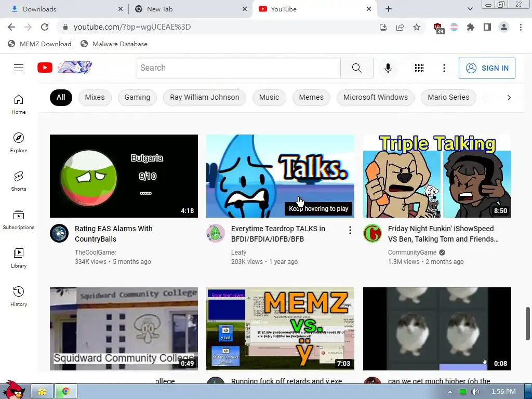This screenshot has width=532, height=399.
Task: Toggle the browser side panel icon
Action: pos(487,27)
